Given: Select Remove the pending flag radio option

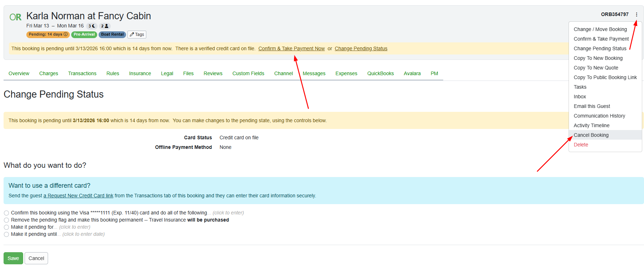Looking at the screenshot, I should [x=6, y=220].
